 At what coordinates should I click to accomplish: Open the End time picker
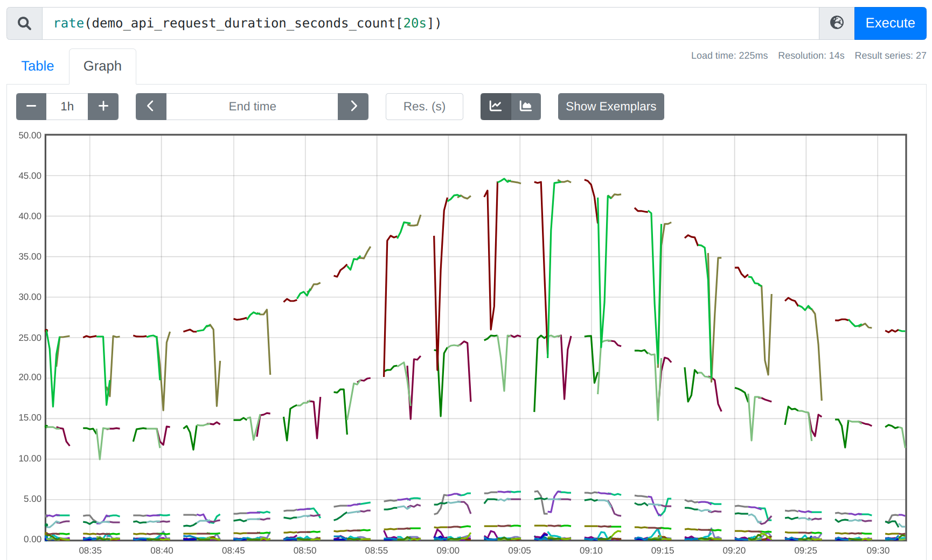pyautogui.click(x=252, y=106)
